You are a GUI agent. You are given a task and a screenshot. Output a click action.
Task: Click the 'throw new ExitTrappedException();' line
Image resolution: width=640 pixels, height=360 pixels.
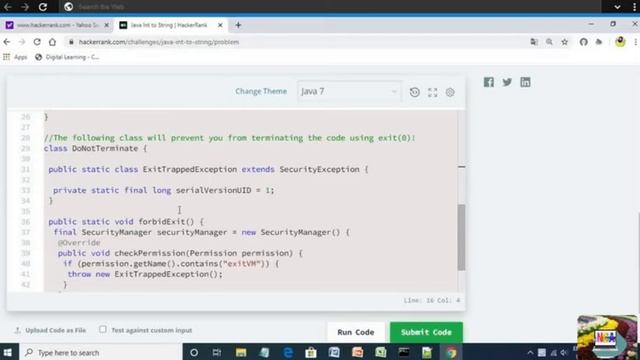click(145, 274)
